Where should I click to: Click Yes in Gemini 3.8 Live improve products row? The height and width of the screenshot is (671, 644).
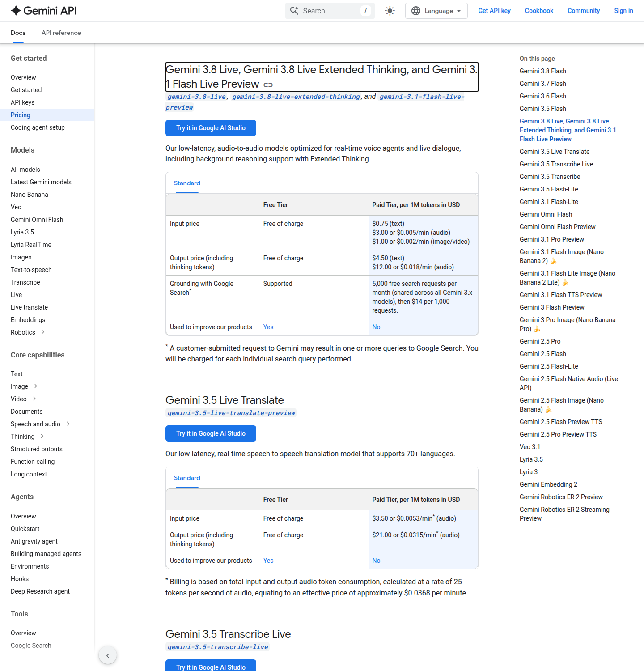point(268,327)
